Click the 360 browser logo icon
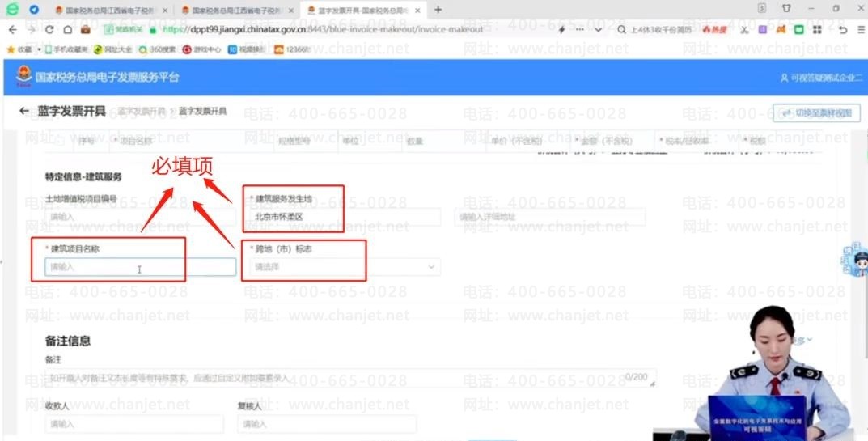 tap(11, 9)
